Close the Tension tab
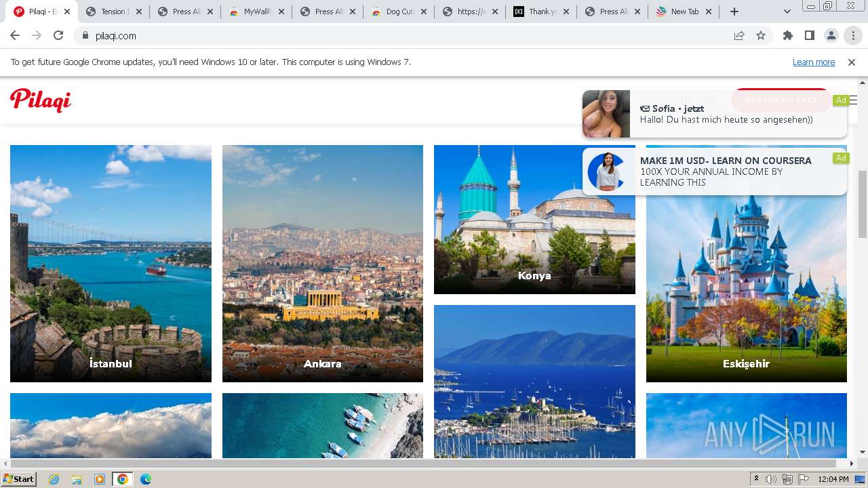The width and height of the screenshot is (868, 488). click(139, 12)
